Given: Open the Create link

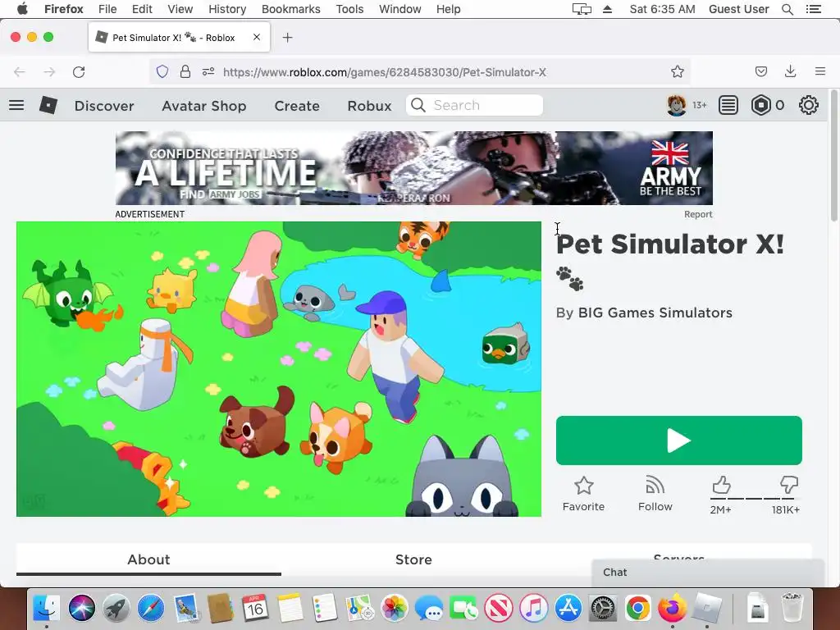Looking at the screenshot, I should pyautogui.click(x=297, y=106).
